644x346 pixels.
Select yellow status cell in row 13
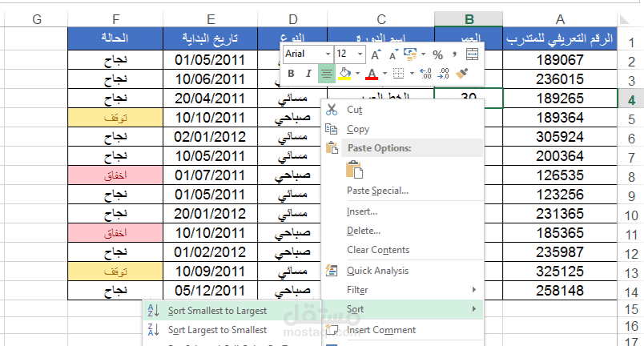(115, 272)
